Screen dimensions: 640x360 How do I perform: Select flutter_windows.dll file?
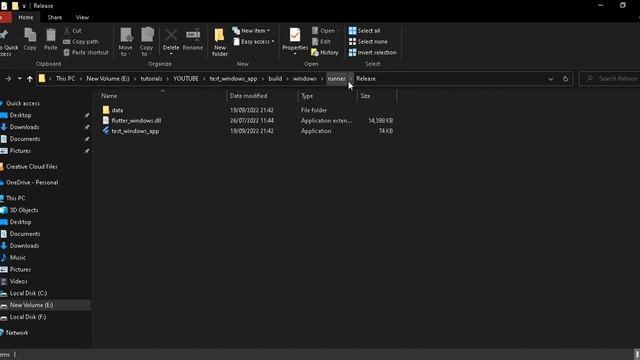pos(136,120)
